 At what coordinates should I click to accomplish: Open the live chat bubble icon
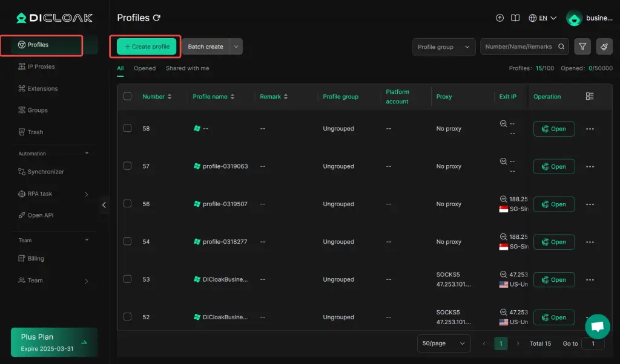pyautogui.click(x=597, y=327)
